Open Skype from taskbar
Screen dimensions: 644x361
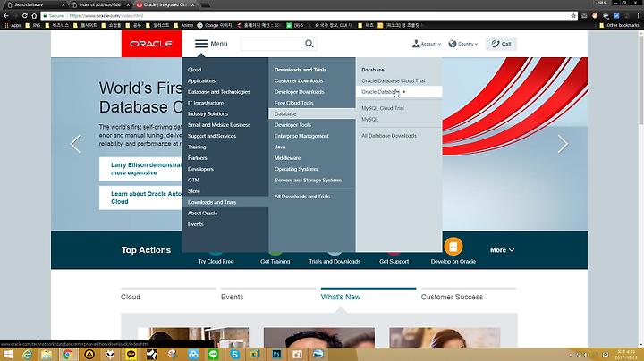235,355
